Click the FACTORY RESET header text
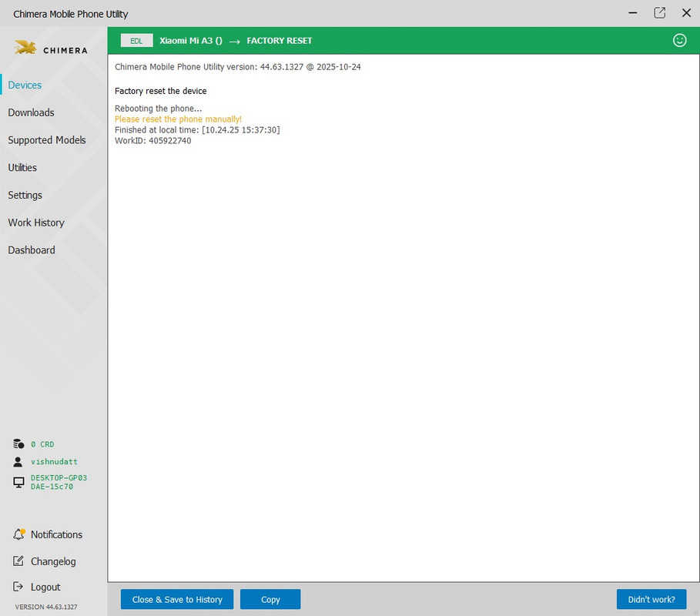700x616 pixels. pos(280,41)
